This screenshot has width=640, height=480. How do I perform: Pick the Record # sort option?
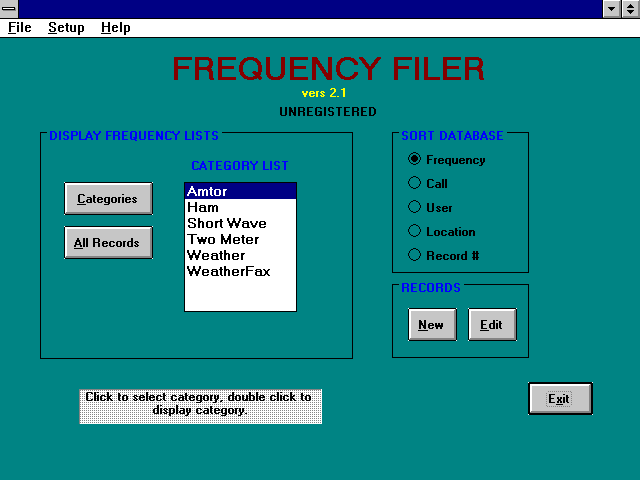(x=414, y=256)
